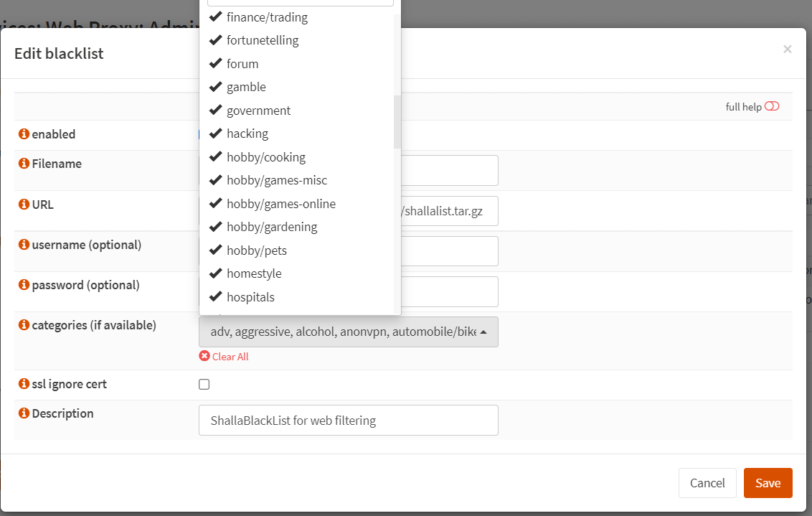Select the fortunetelling list entry
The height and width of the screenshot is (516, 812).
[262, 40]
